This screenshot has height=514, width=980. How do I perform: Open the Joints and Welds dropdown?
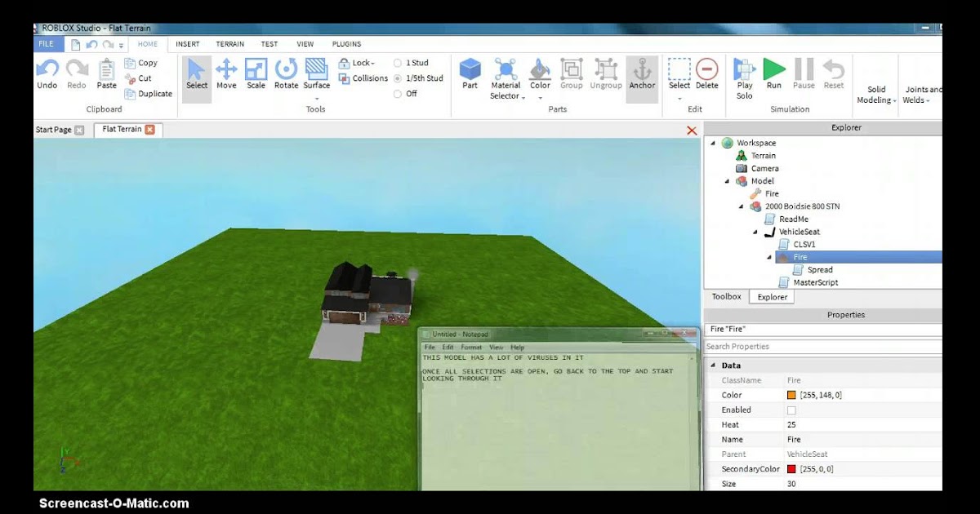pyautogui.click(x=922, y=95)
